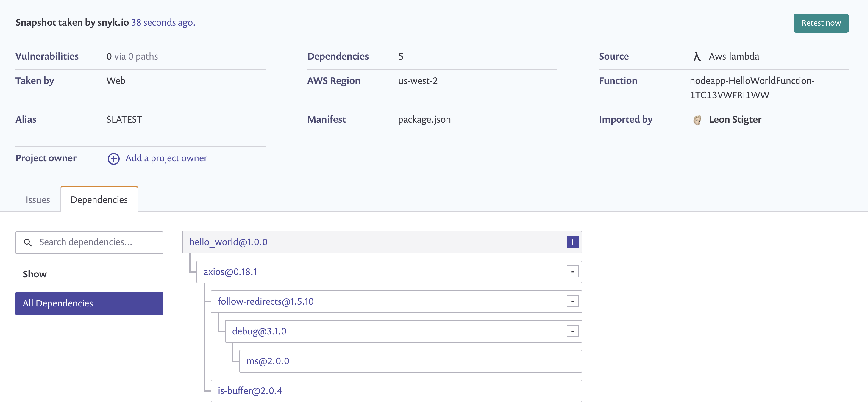The width and height of the screenshot is (868, 410).
Task: Click Add a project owner
Action: tap(166, 158)
